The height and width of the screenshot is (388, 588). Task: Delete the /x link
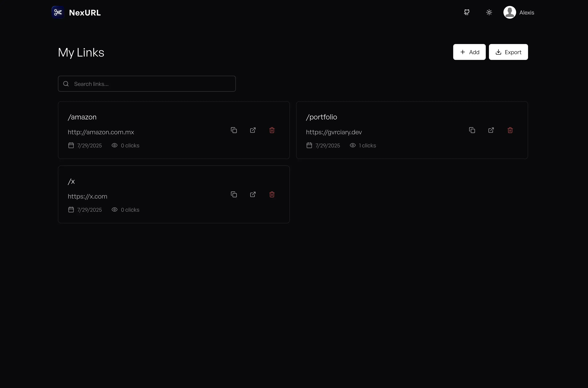[x=272, y=194]
